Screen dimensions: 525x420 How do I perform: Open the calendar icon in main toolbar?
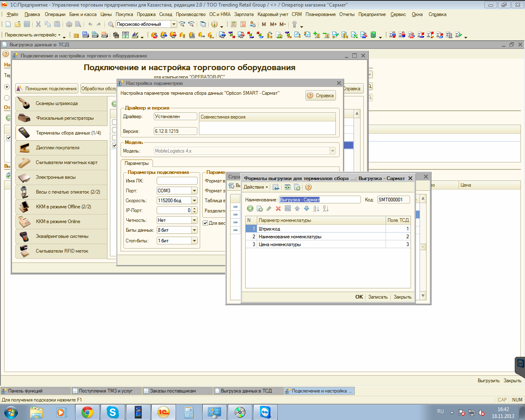(243, 24)
